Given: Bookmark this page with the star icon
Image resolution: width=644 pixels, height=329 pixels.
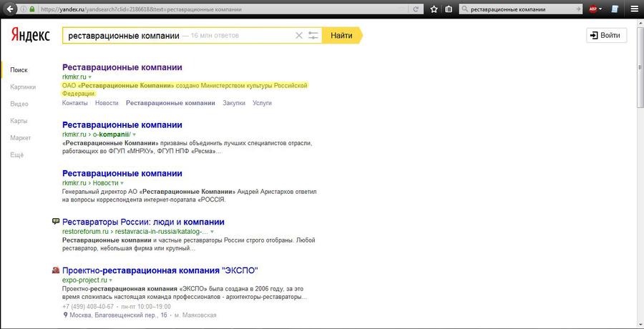Looking at the screenshot, I should pyautogui.click(x=434, y=9).
